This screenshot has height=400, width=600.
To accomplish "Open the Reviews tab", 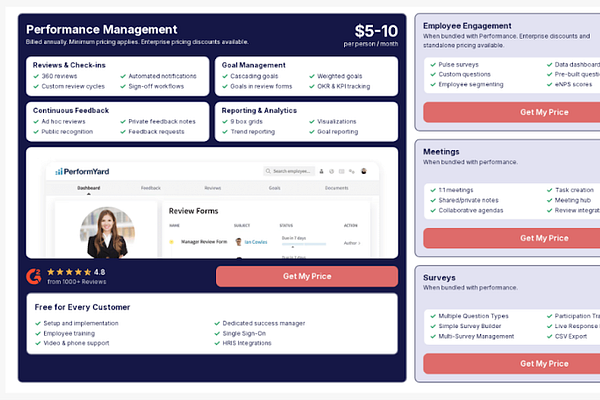I will pos(213,188).
